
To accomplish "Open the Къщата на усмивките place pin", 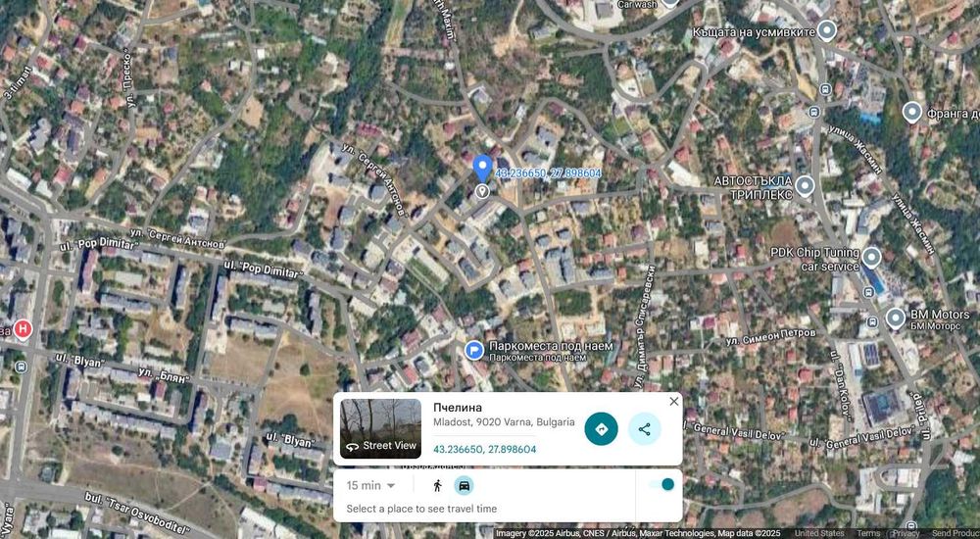I will [827, 30].
